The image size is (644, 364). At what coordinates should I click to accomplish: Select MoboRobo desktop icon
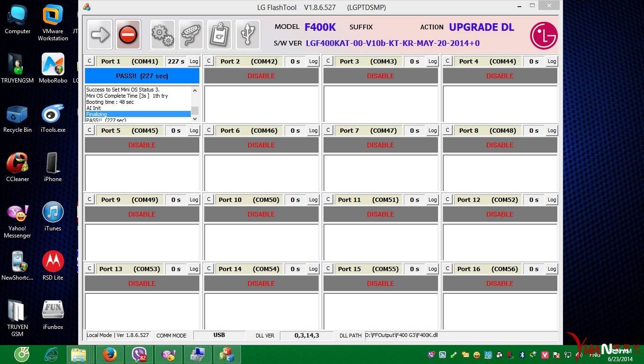click(x=53, y=69)
